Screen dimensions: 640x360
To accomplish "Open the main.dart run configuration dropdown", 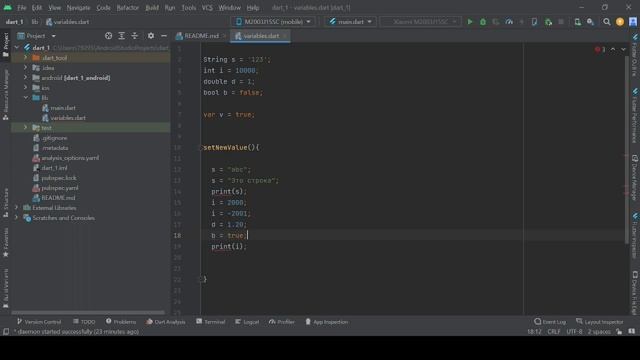I will pos(351,22).
